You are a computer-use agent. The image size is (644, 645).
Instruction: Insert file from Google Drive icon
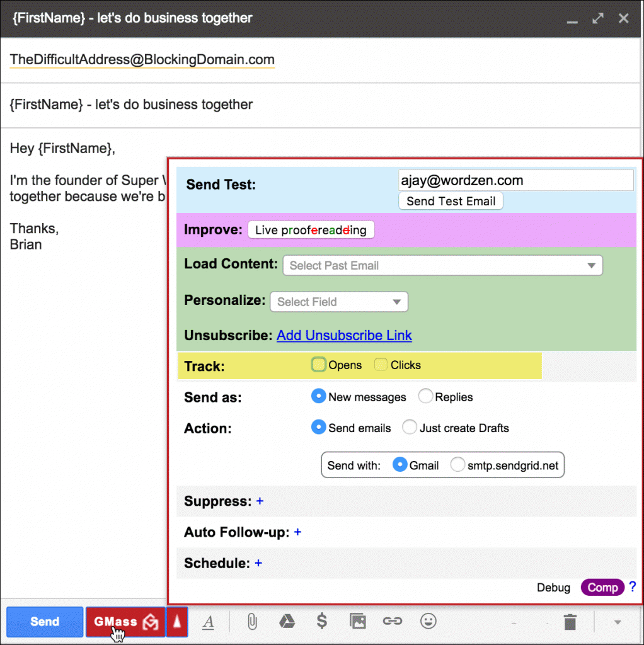[x=287, y=622]
